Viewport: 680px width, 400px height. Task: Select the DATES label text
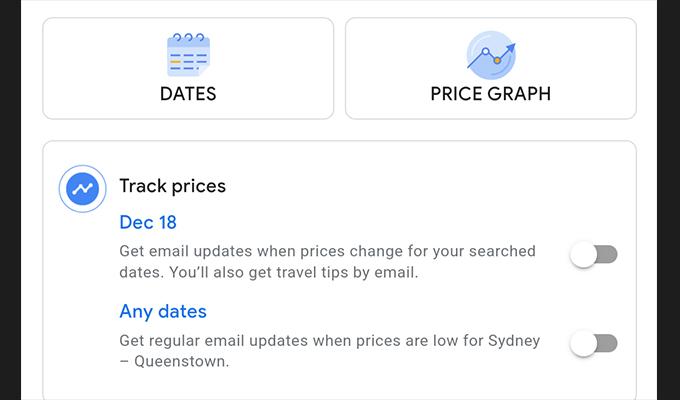click(x=188, y=94)
